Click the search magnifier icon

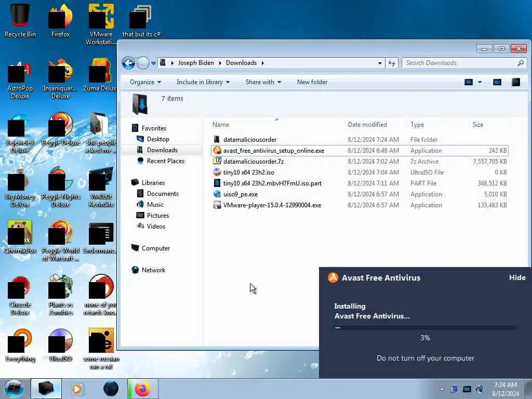pyautogui.click(x=521, y=63)
